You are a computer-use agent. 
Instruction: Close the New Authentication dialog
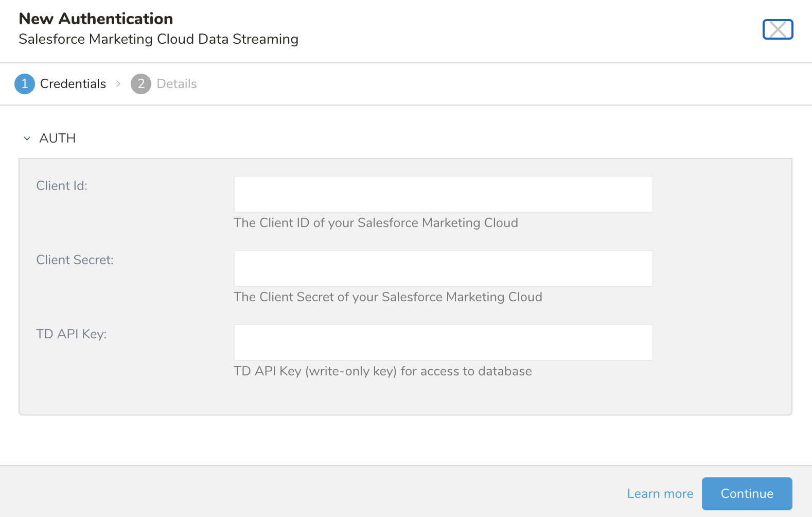click(x=778, y=29)
